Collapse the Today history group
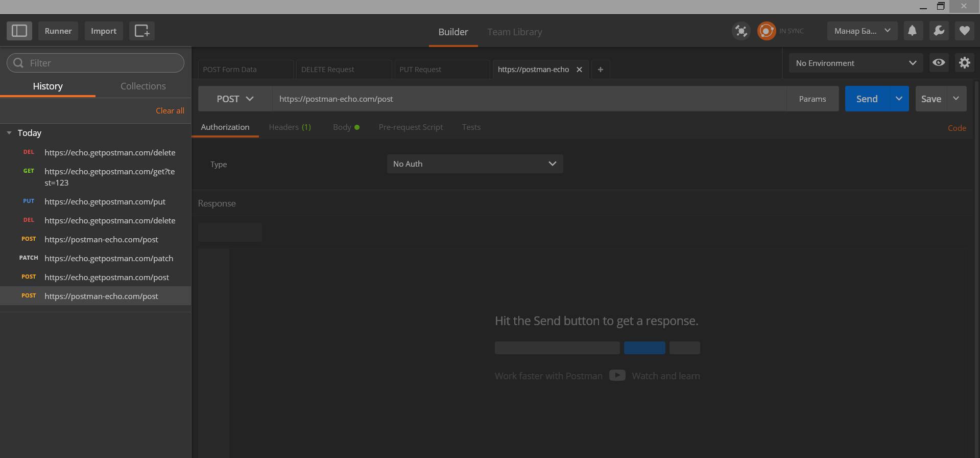This screenshot has width=980, height=458. pyautogui.click(x=9, y=133)
